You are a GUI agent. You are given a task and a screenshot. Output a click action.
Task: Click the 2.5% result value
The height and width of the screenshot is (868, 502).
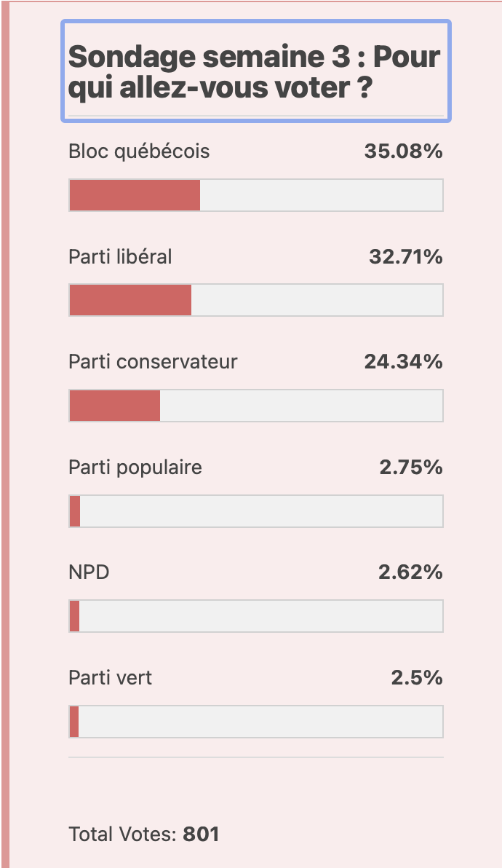click(417, 677)
